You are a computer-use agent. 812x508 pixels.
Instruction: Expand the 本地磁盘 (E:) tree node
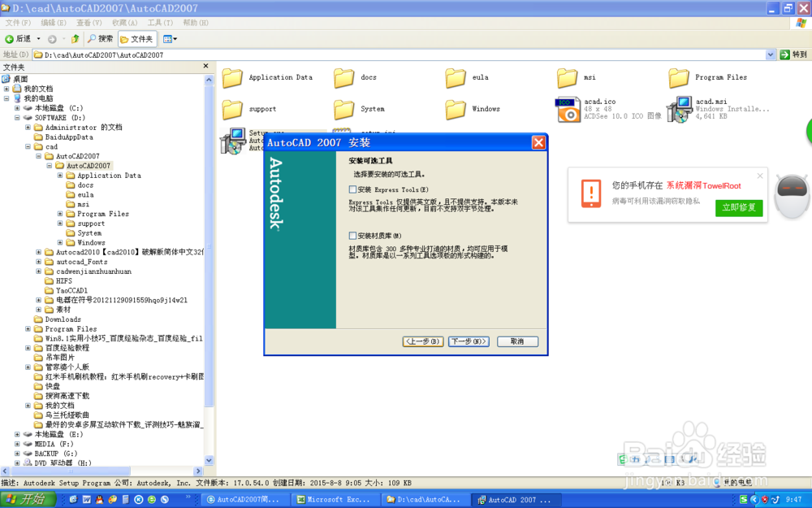17,434
